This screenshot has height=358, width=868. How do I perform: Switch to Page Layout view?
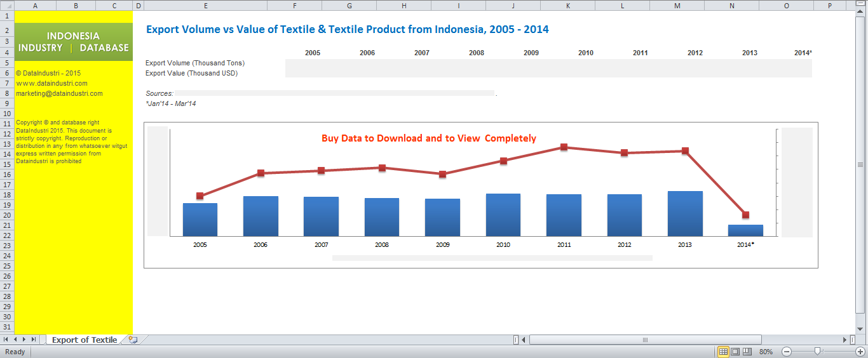[x=735, y=352]
